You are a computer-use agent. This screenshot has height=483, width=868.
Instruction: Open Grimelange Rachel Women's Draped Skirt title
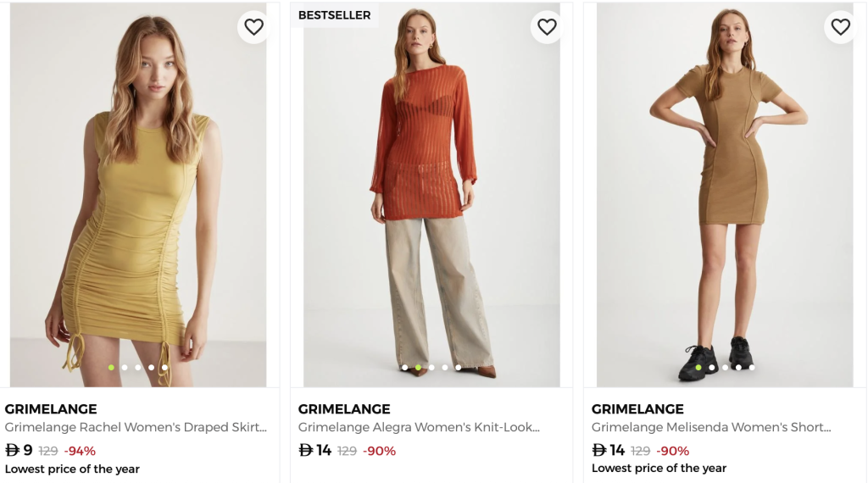136,428
